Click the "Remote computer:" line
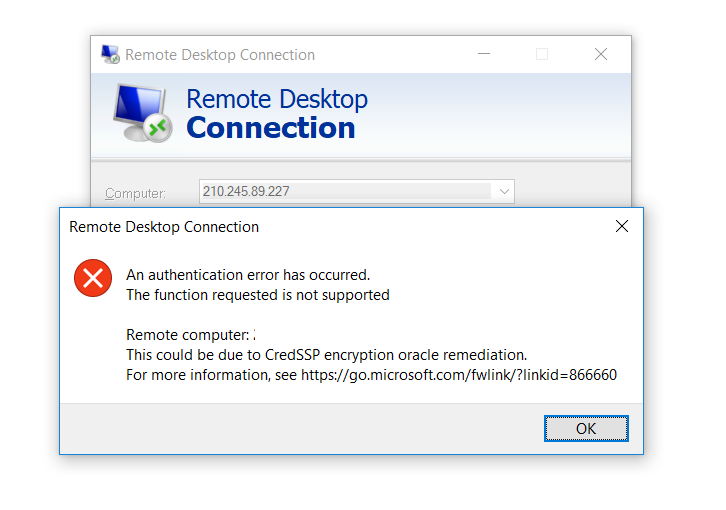 (x=188, y=335)
